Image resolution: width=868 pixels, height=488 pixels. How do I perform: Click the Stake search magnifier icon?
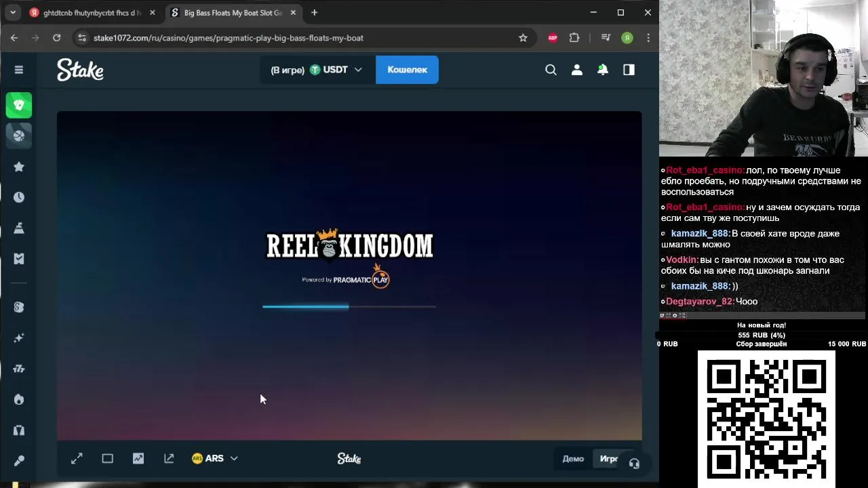tap(551, 70)
